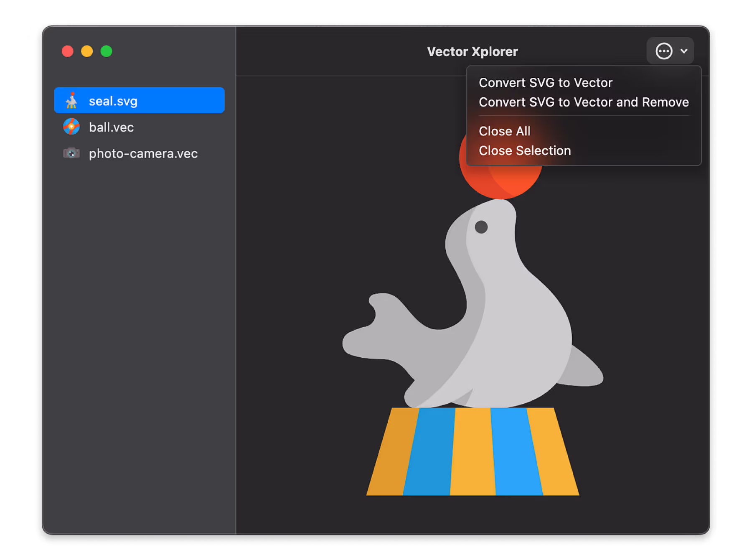Select the ball.vec file name
The image size is (752, 560).
pyautogui.click(x=111, y=127)
